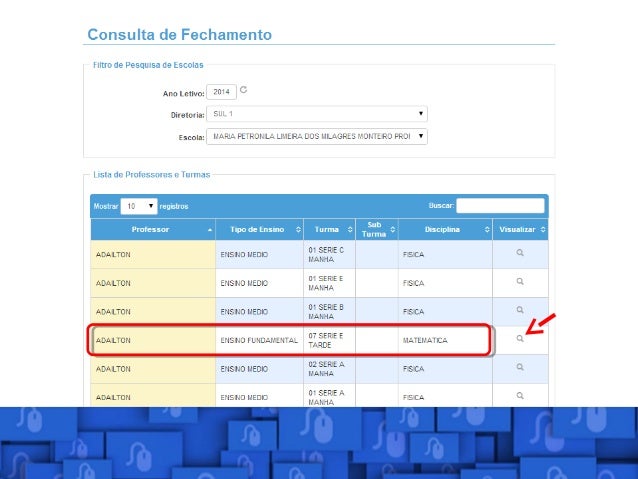The height and width of the screenshot is (479, 638).
Task: Open the Diretoria dropdown showing SUL 1
Action: coord(317,114)
